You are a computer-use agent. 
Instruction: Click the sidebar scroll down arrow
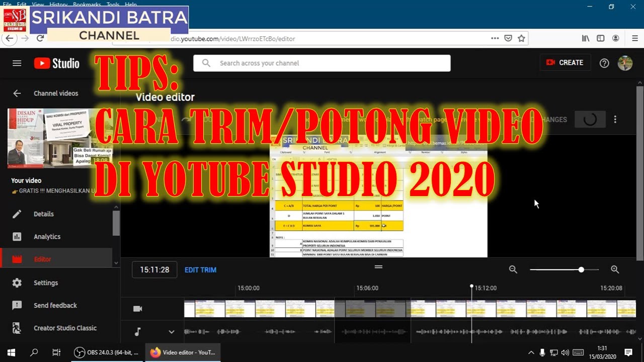(116, 262)
